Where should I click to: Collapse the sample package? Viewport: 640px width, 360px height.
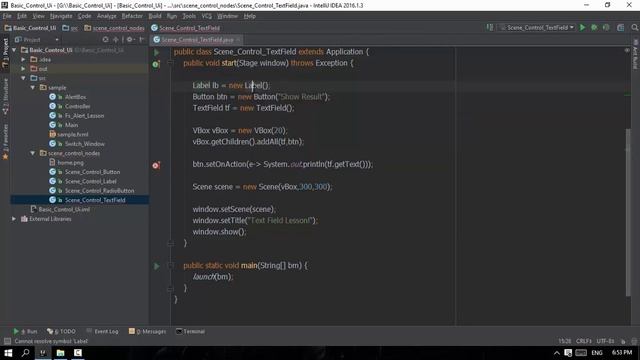point(33,87)
